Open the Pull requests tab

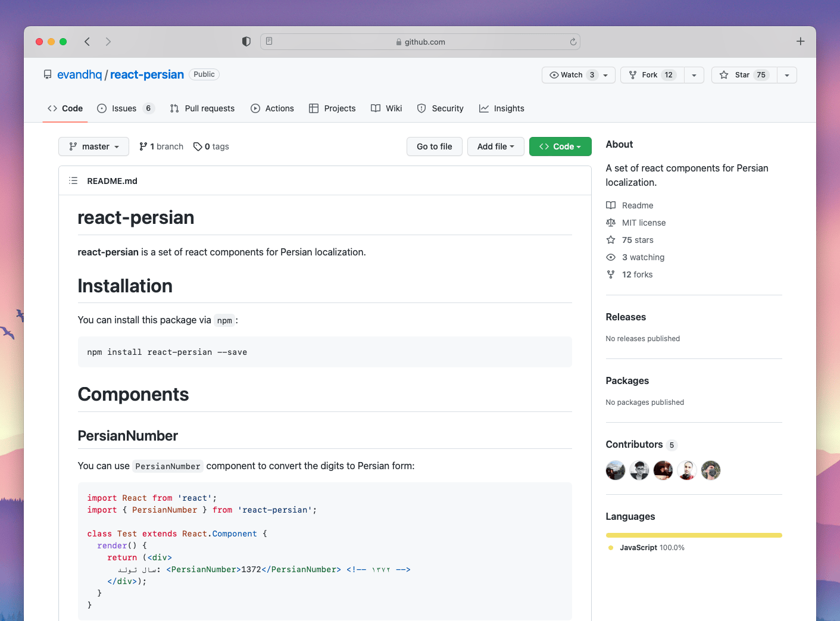click(x=202, y=108)
